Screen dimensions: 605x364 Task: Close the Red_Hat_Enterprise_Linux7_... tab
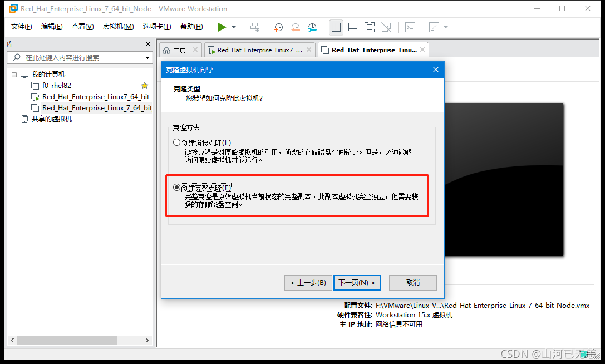(309, 50)
